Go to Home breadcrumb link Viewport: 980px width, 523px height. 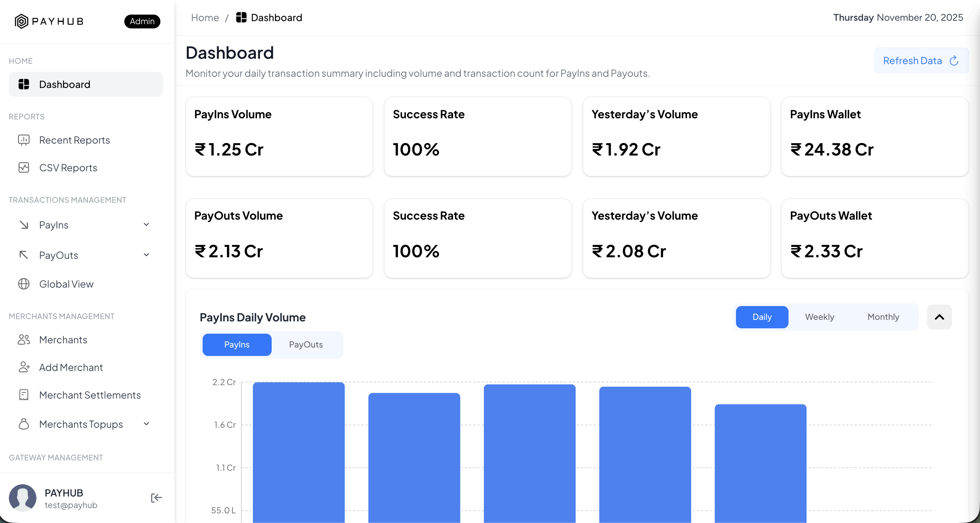(205, 18)
